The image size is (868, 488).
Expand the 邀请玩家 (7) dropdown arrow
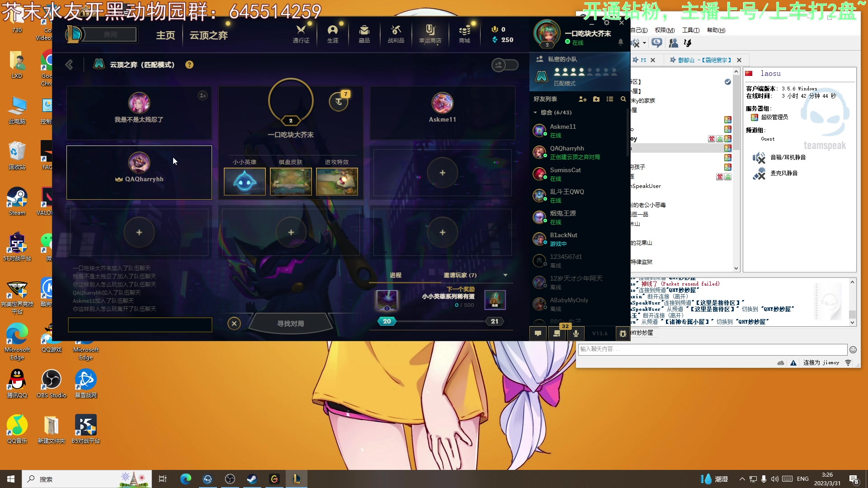[505, 275]
